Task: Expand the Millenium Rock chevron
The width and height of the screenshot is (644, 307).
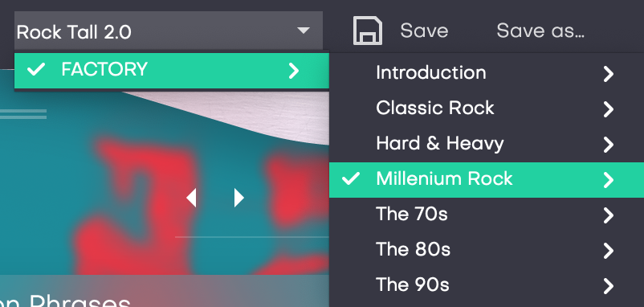Action: pyautogui.click(x=609, y=180)
